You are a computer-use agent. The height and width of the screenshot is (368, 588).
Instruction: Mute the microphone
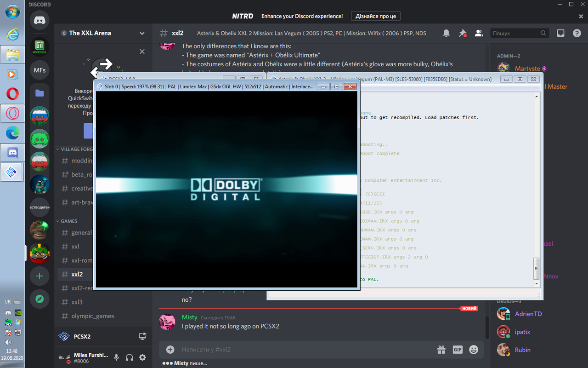tap(117, 357)
